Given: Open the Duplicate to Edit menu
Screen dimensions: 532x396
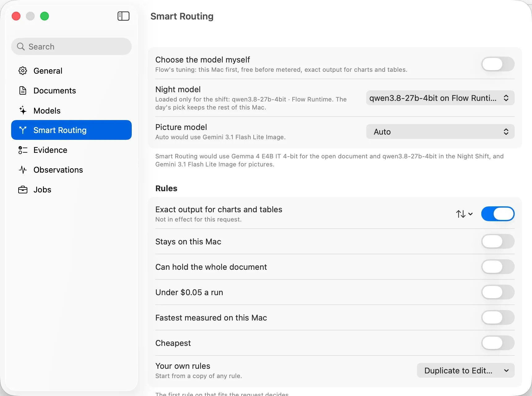Looking at the screenshot, I should 465,371.
